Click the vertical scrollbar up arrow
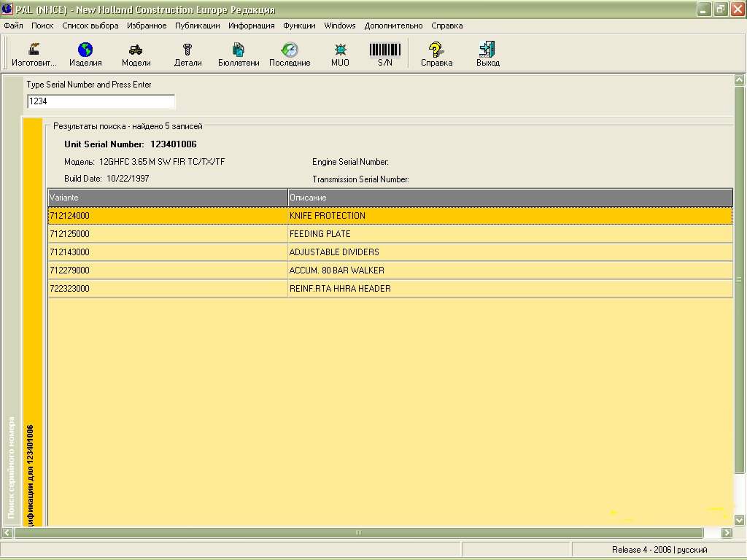747x560 pixels. [x=740, y=79]
